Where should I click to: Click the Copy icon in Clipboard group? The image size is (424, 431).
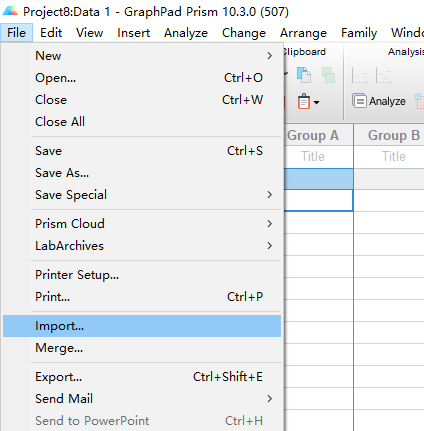(304, 75)
